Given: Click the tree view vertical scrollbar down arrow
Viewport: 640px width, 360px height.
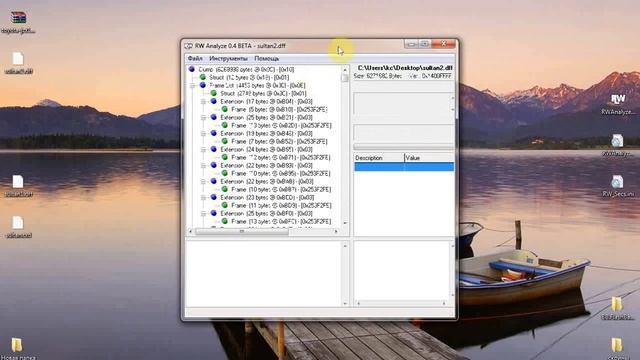Looking at the screenshot, I should 345,223.
